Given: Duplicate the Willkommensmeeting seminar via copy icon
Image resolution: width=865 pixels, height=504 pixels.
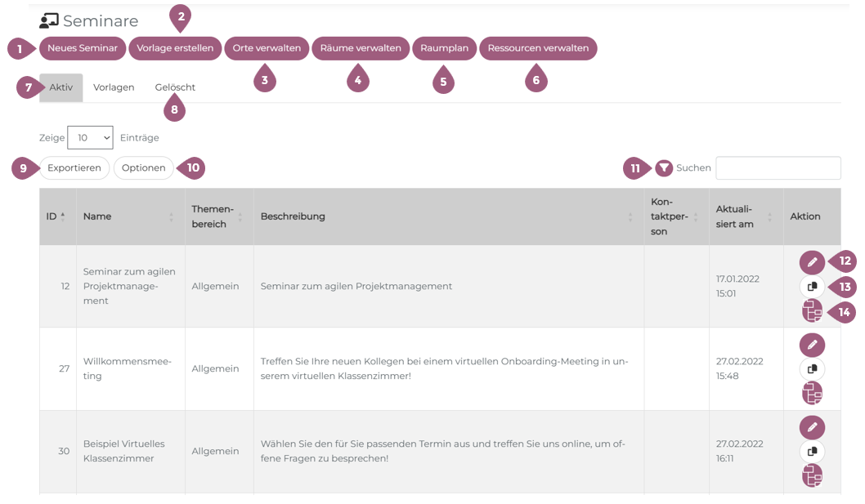Looking at the screenshot, I should [812, 369].
